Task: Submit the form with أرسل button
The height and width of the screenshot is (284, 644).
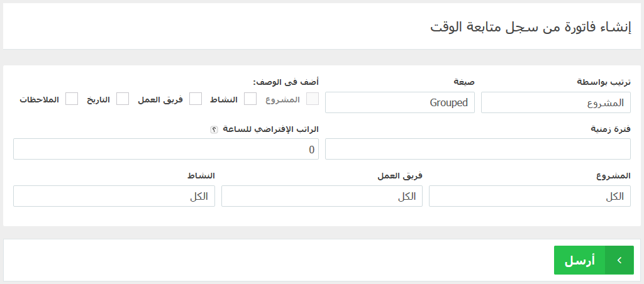Action: (x=594, y=260)
